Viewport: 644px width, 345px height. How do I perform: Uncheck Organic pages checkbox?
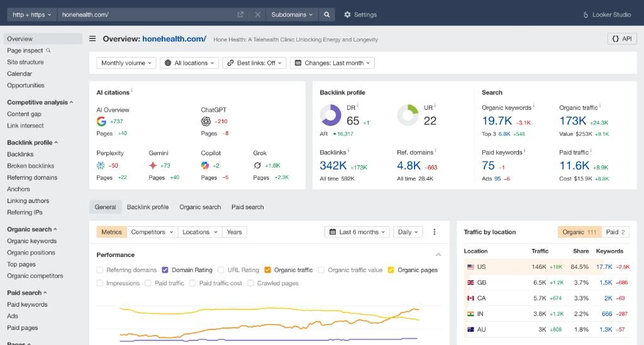pyautogui.click(x=391, y=270)
